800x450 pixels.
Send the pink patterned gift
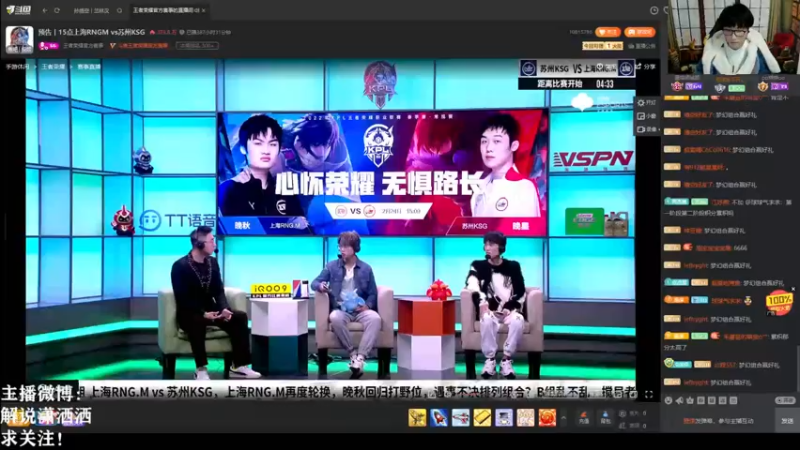click(x=526, y=417)
